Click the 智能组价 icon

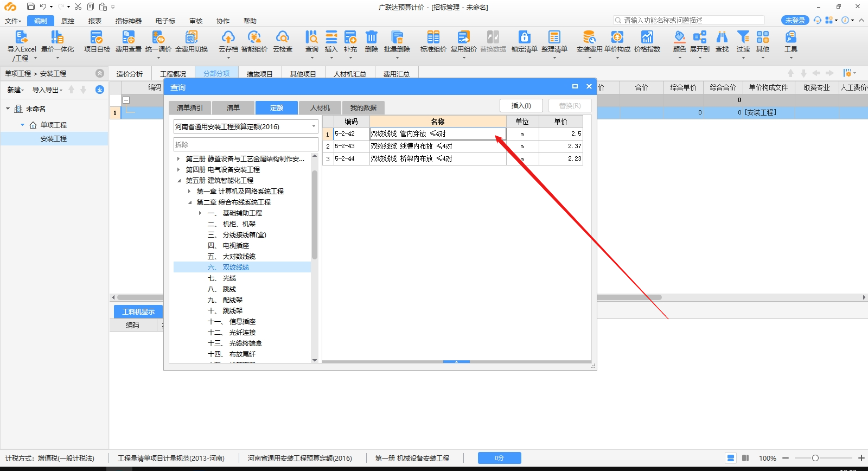[254, 37]
